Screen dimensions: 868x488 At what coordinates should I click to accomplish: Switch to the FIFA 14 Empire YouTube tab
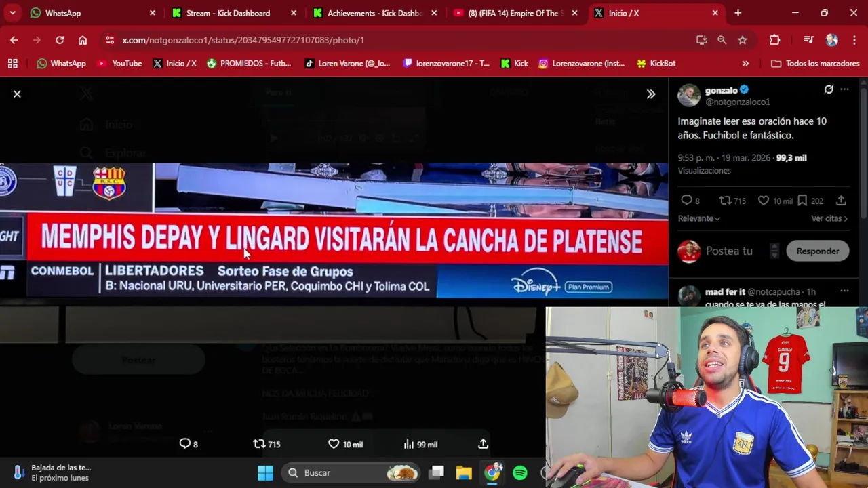point(515,13)
